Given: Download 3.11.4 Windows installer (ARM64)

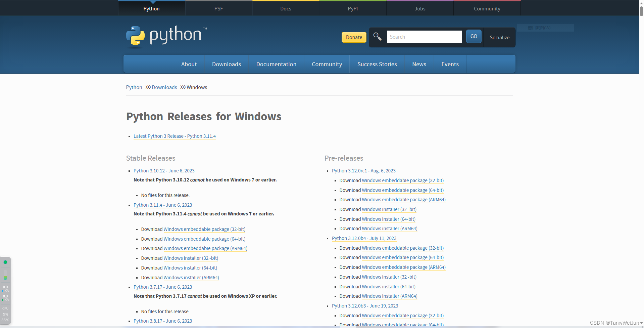Looking at the screenshot, I should click(191, 278).
